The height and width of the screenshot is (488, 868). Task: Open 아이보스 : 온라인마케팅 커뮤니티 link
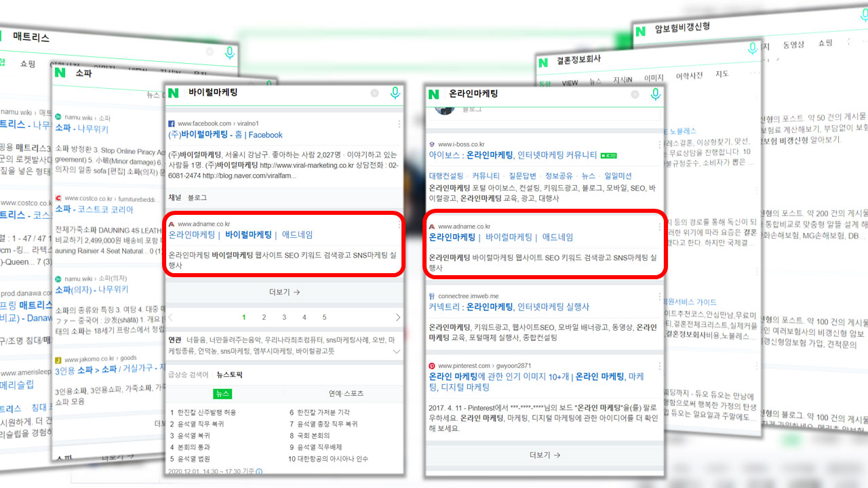click(513, 155)
